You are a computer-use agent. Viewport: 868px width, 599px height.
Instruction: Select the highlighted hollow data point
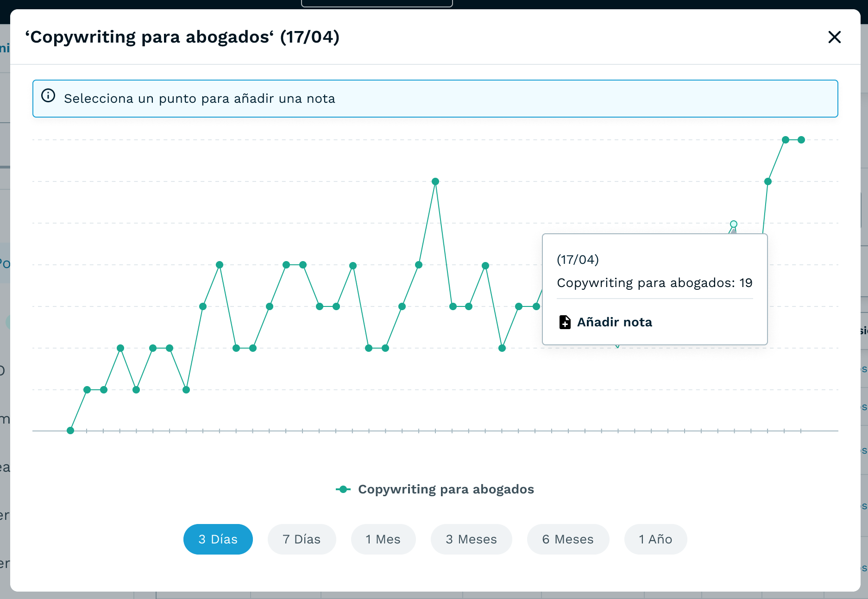point(734,224)
